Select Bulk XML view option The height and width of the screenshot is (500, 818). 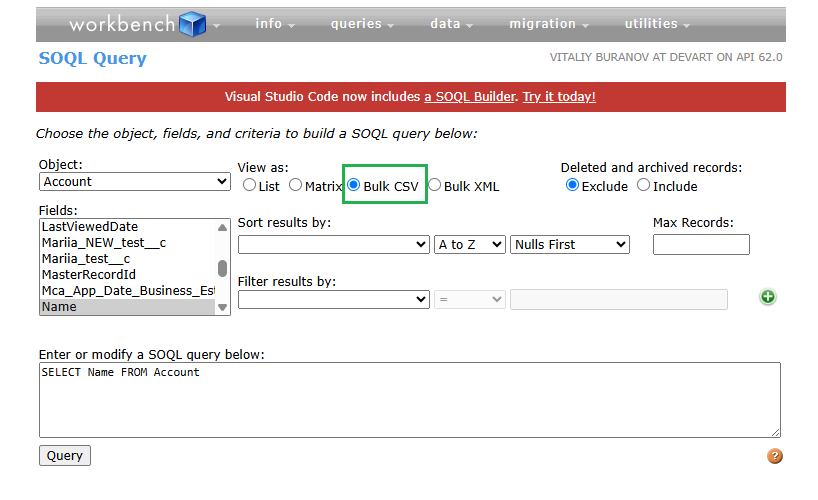[x=435, y=185]
